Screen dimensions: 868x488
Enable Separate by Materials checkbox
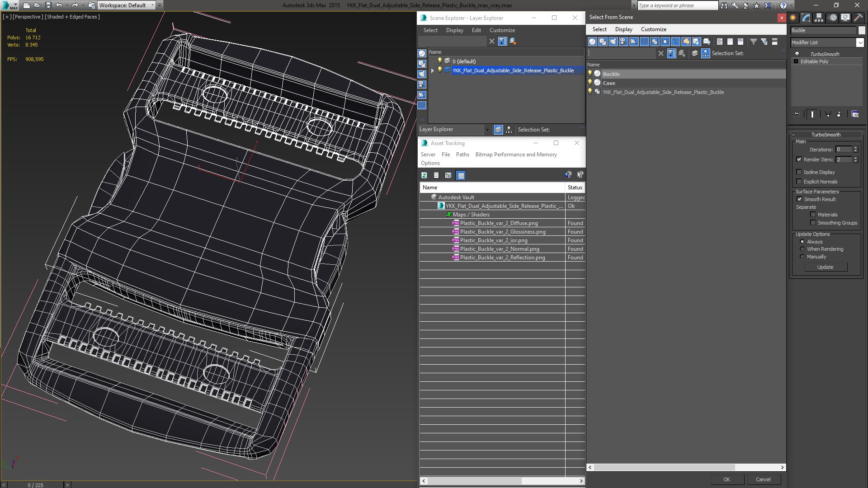[813, 215]
